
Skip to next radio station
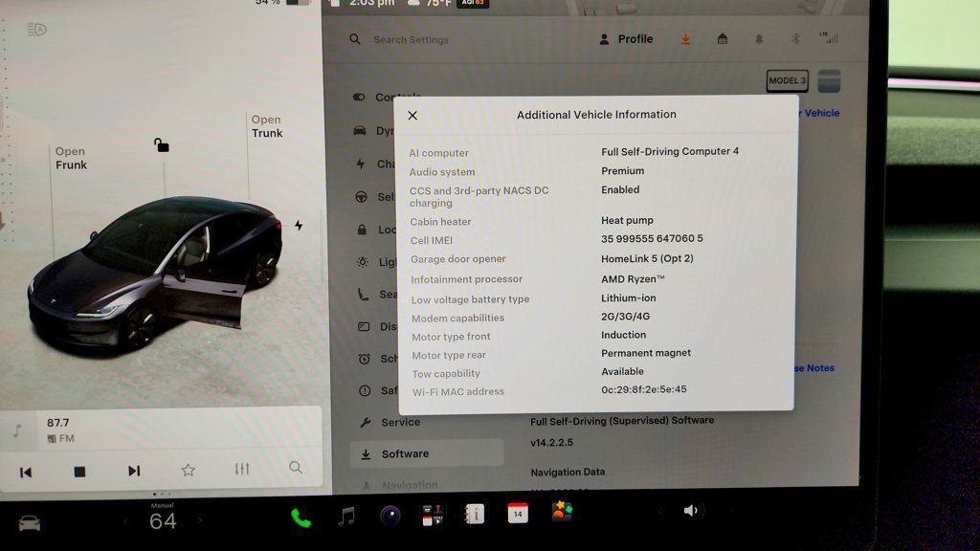(134, 471)
